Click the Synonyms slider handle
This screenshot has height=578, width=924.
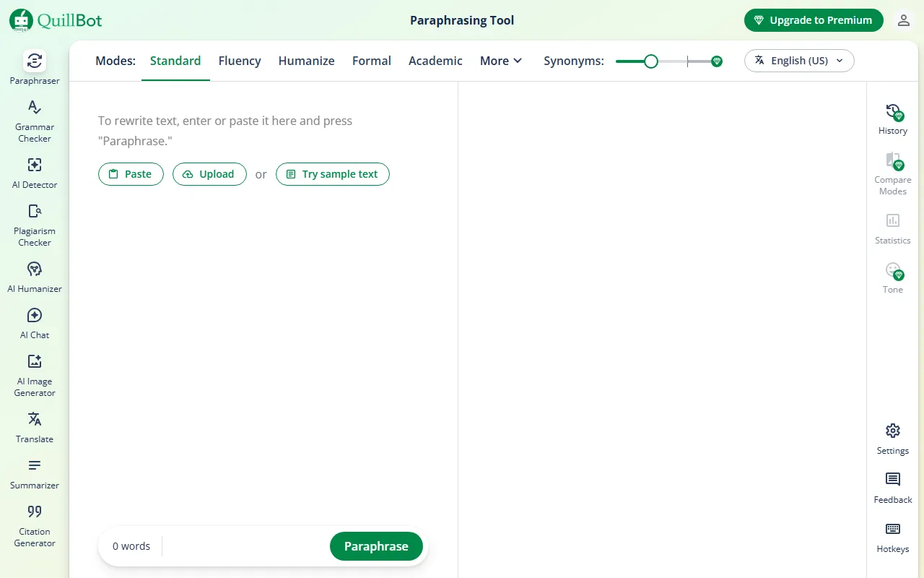point(651,61)
